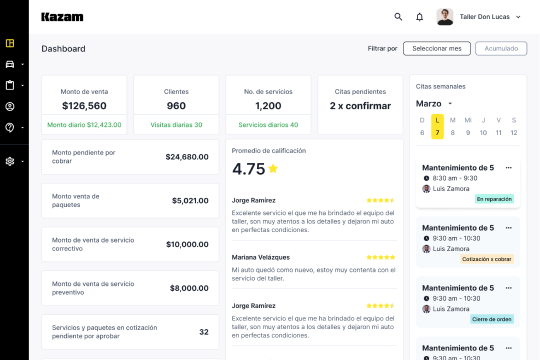Screen dimensions: 540x360
Task: Click the $10,000.00 correctivo amount
Action: click(x=187, y=244)
